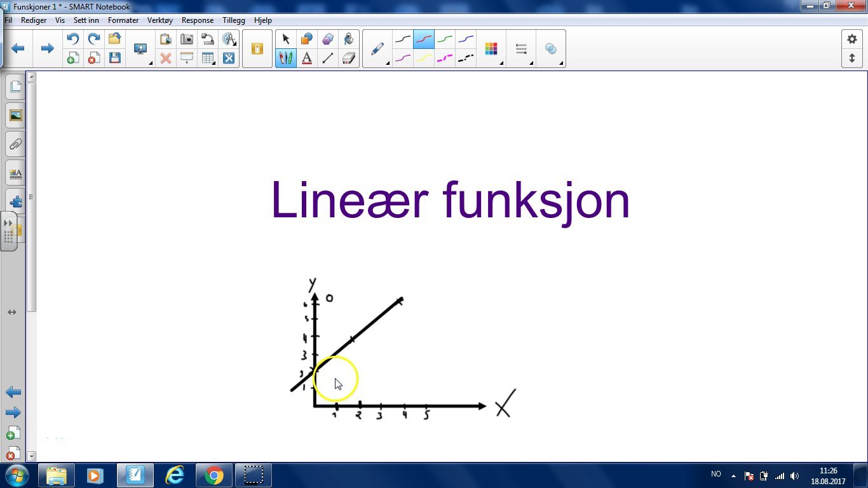Undo the last action
This screenshot has width=868, height=488.
(72, 38)
